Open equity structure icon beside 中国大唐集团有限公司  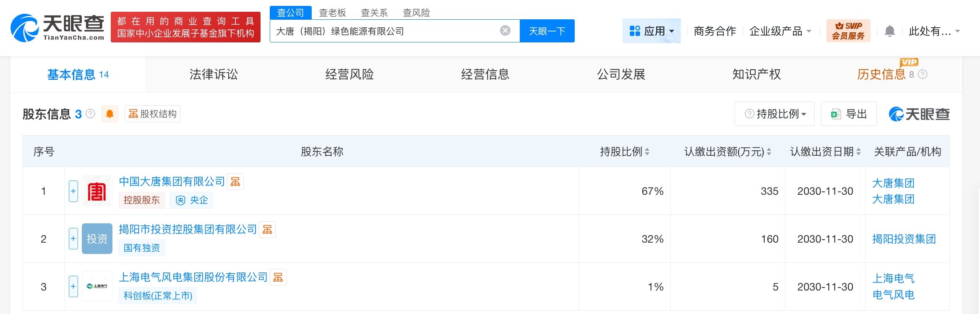(235, 182)
